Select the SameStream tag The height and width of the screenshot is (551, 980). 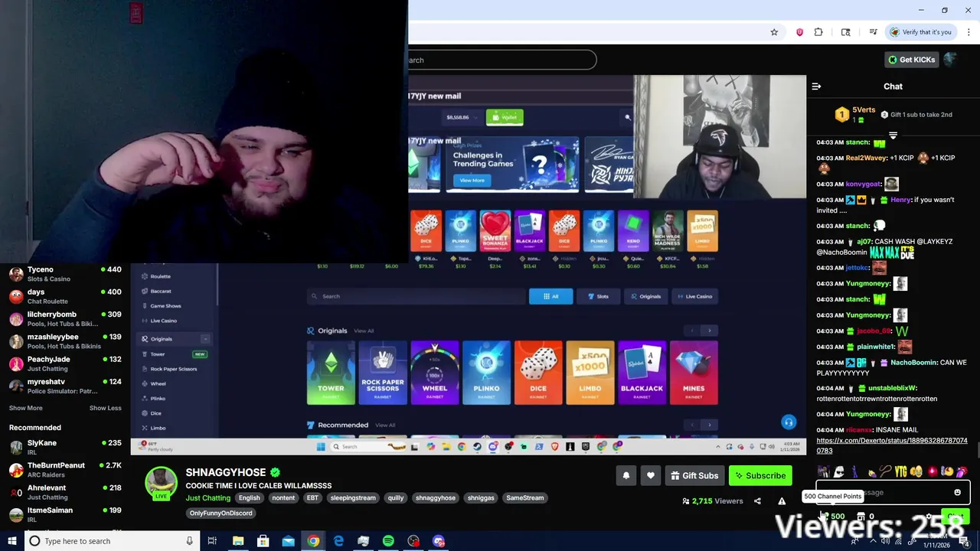tap(524, 498)
